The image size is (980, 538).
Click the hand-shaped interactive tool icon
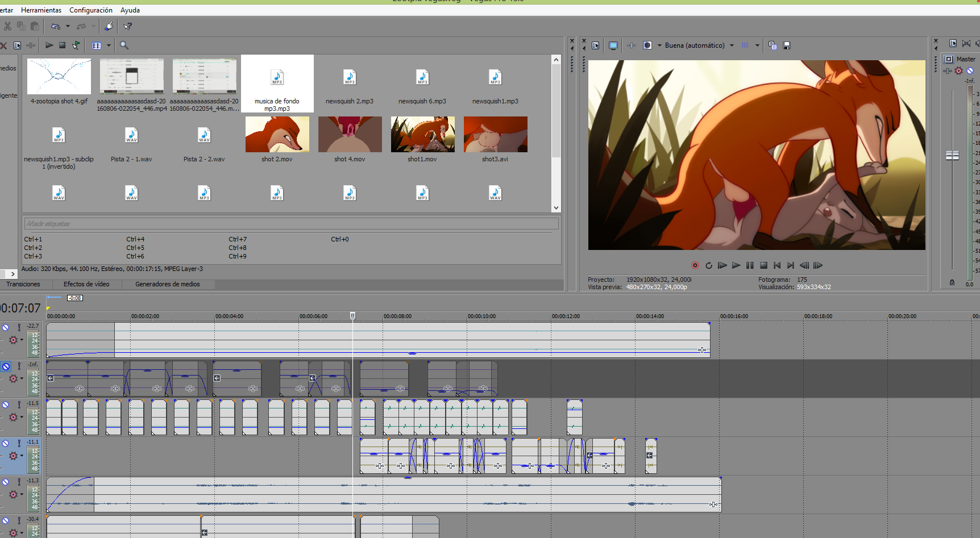coord(109,26)
